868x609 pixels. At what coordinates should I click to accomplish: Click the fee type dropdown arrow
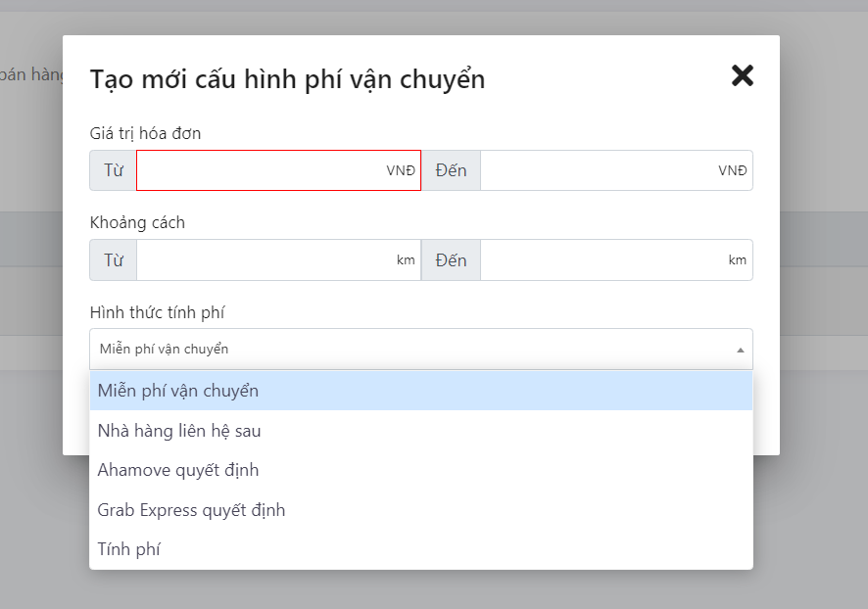tap(740, 350)
